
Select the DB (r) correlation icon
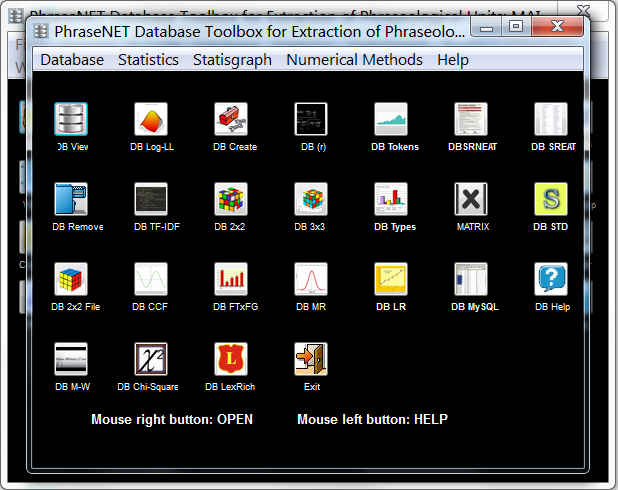(311, 119)
